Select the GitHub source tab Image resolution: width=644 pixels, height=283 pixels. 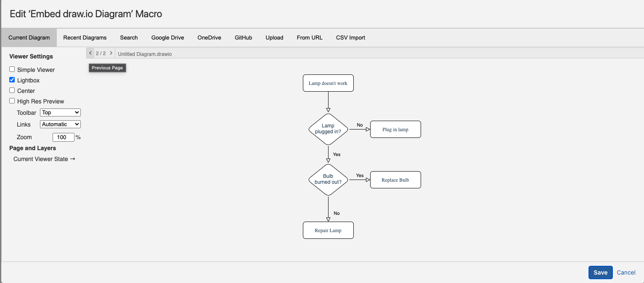coord(243,37)
